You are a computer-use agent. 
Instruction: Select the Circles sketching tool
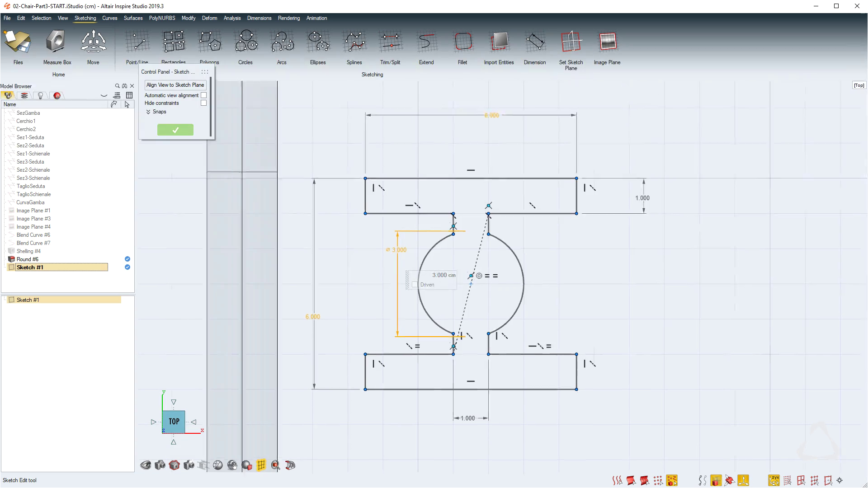point(245,42)
